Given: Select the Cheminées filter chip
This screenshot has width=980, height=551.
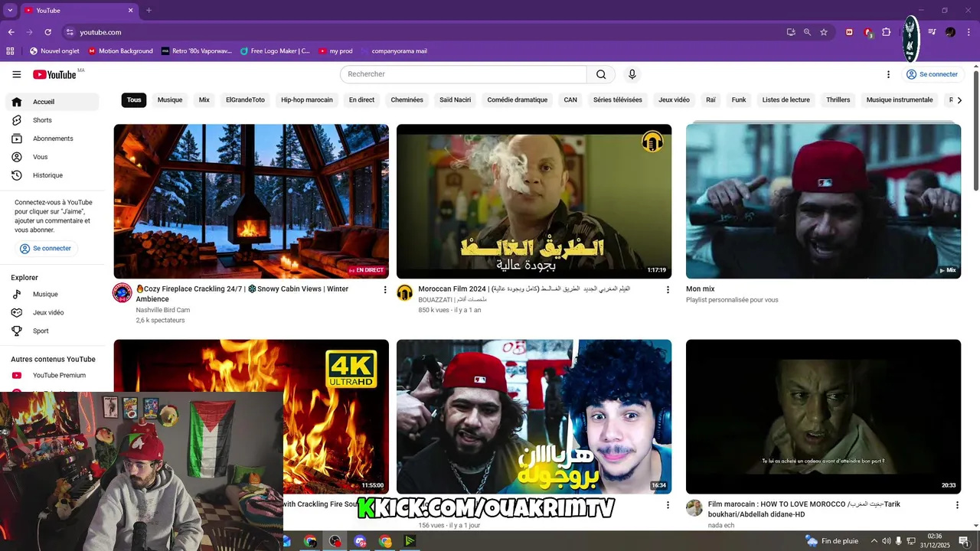Looking at the screenshot, I should tap(407, 100).
